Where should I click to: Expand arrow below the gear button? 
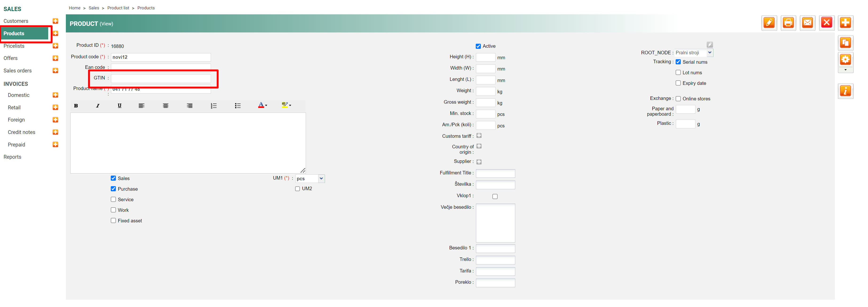coord(845,70)
